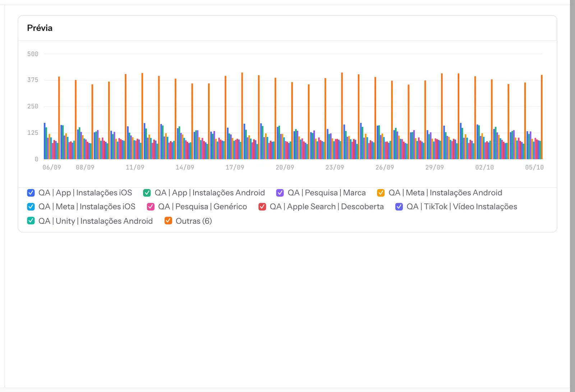Click the 125 y-axis value

coord(33,133)
